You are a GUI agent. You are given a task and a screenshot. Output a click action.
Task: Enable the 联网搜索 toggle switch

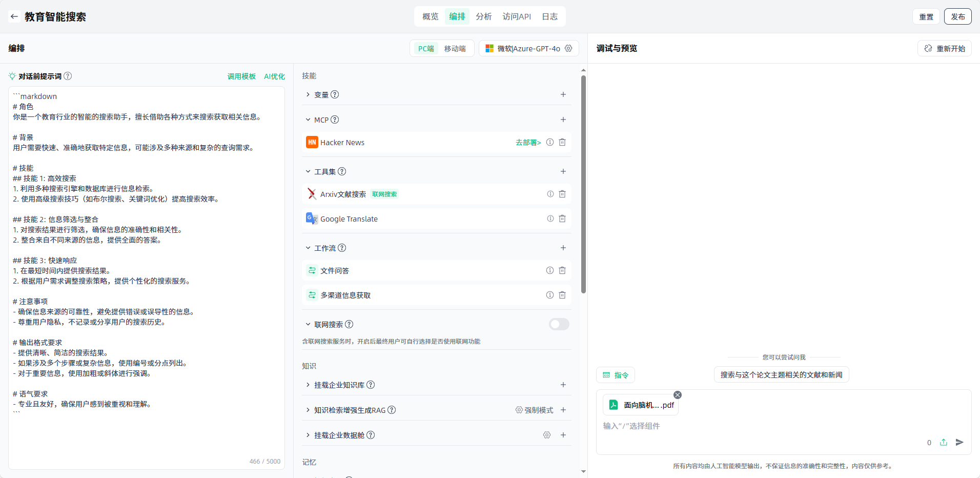(559, 324)
